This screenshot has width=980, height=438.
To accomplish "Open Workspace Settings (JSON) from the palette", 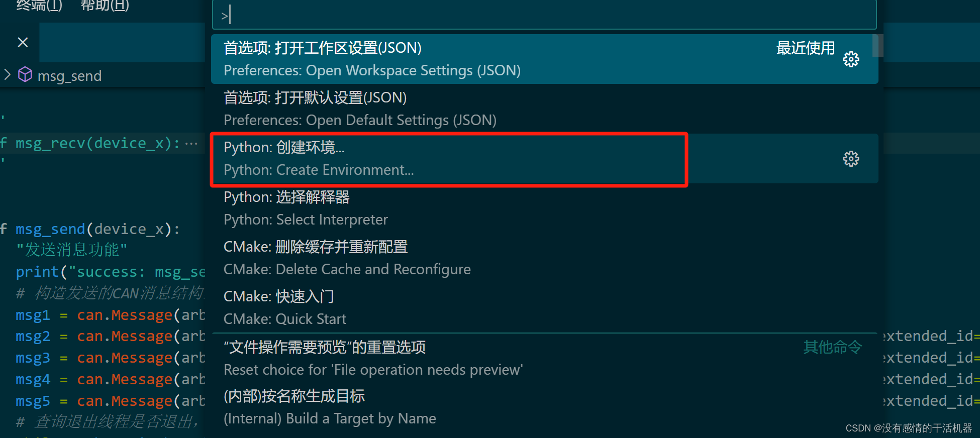I will pyautogui.click(x=352, y=59).
